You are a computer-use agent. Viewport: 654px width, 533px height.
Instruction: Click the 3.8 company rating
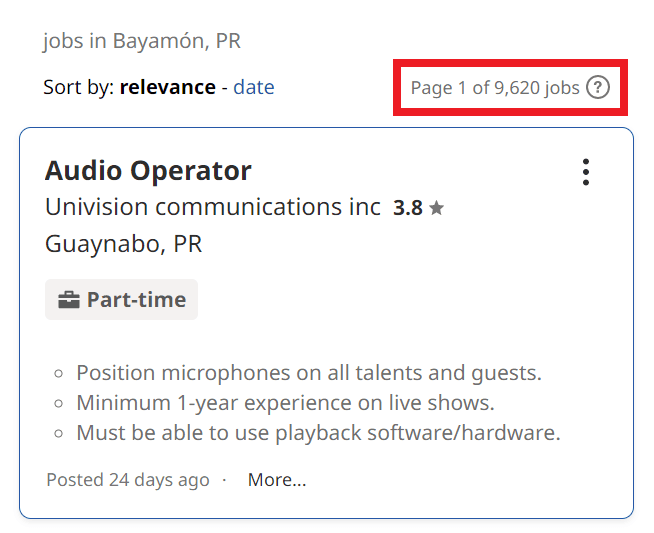408,207
